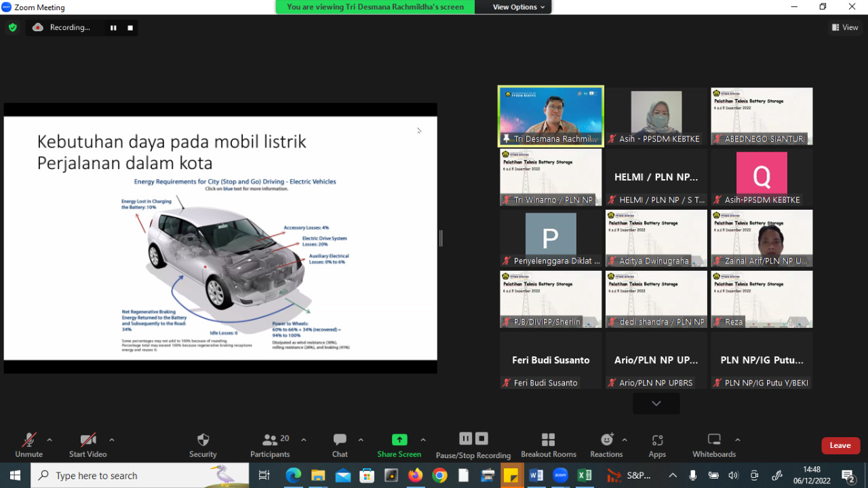The width and height of the screenshot is (868, 488).
Task: Open Task View on the taskbar
Action: click(264, 476)
